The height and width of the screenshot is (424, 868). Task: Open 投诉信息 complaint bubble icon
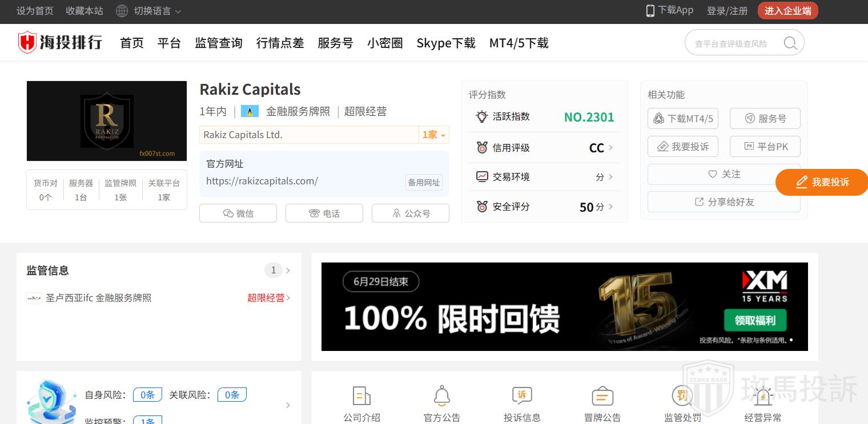[x=522, y=395]
